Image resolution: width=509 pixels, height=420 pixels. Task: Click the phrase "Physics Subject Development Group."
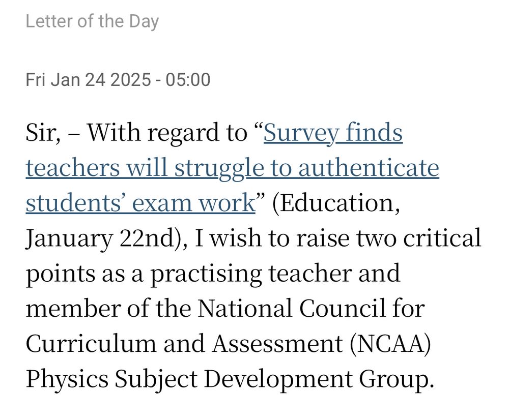click(230, 379)
